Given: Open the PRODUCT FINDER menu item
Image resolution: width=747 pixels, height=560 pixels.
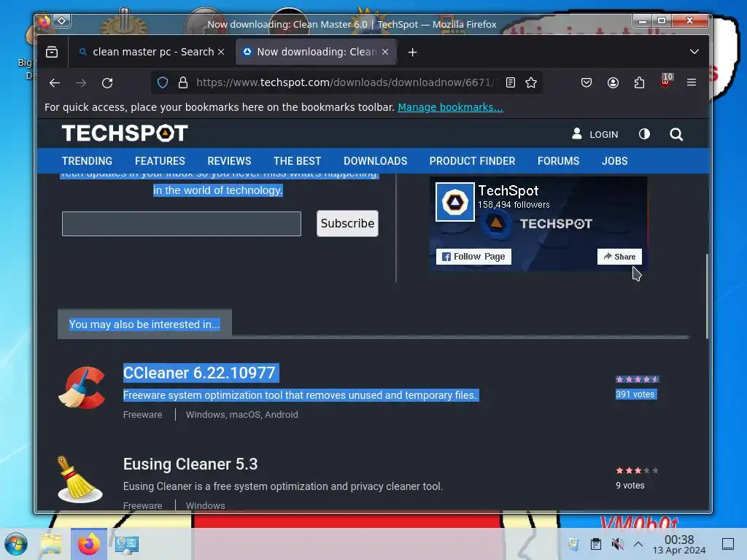Looking at the screenshot, I should pyautogui.click(x=472, y=161).
